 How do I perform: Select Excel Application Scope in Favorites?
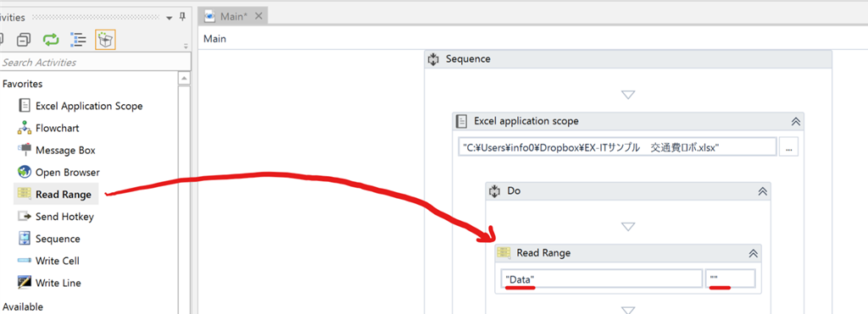[x=89, y=106]
